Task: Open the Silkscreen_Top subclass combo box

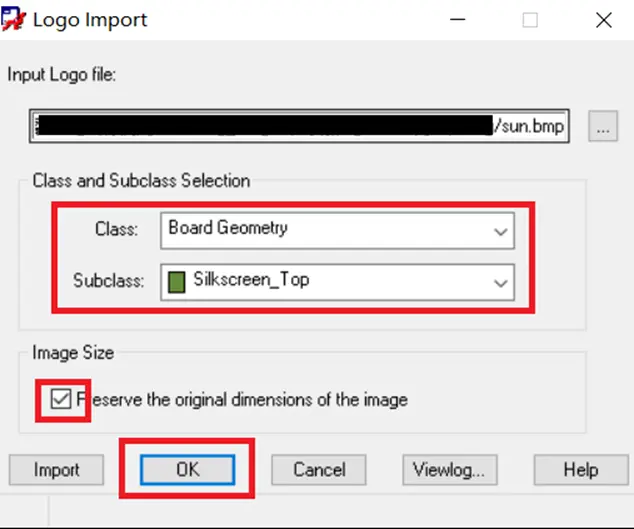Action: click(337, 282)
